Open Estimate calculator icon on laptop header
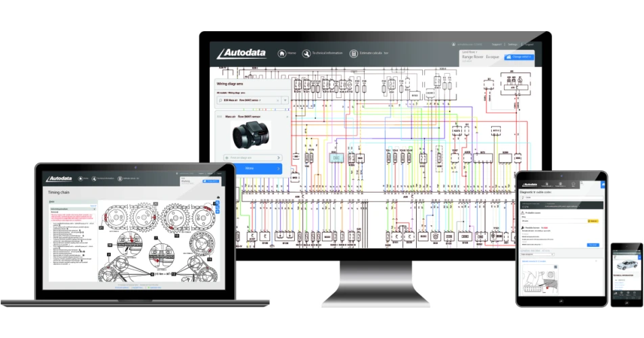The width and height of the screenshot is (644, 338). (120, 178)
